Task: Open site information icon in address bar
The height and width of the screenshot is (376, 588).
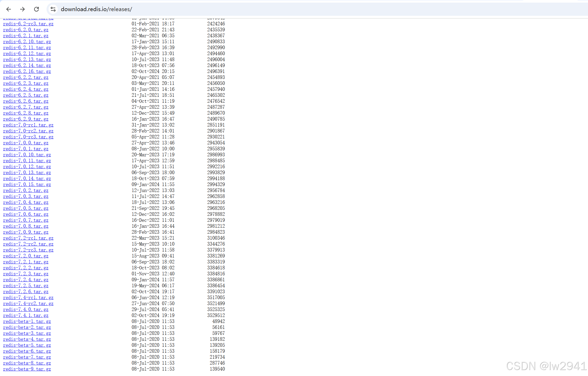Action: 53,9
